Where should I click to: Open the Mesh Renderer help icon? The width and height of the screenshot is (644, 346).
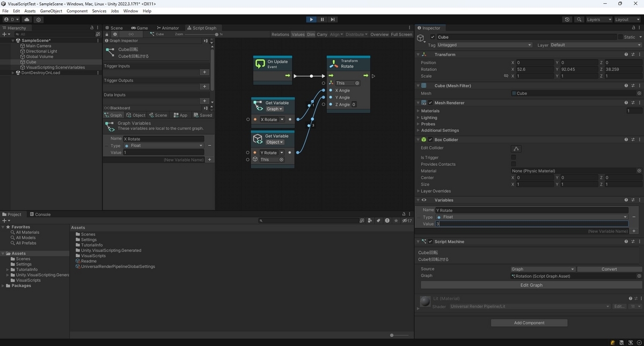pos(626,102)
